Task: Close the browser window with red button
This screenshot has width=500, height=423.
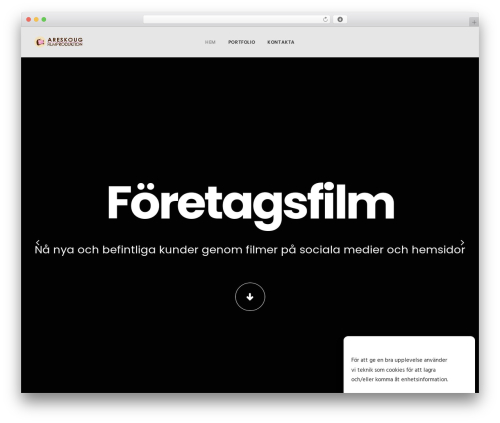Action: tap(29, 19)
